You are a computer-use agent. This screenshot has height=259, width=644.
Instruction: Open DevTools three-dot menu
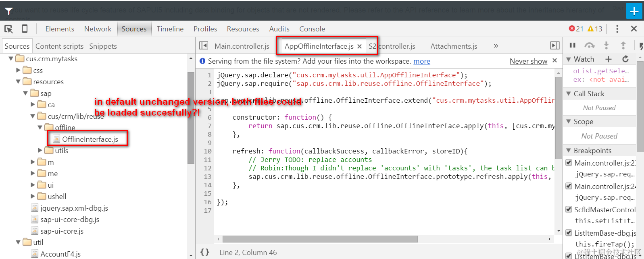[x=617, y=29]
